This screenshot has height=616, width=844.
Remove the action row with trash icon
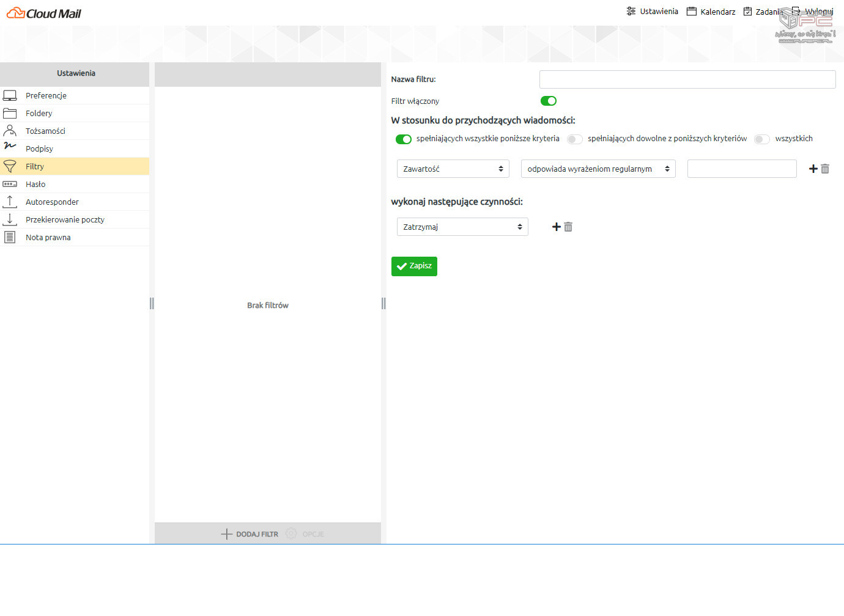pos(568,227)
